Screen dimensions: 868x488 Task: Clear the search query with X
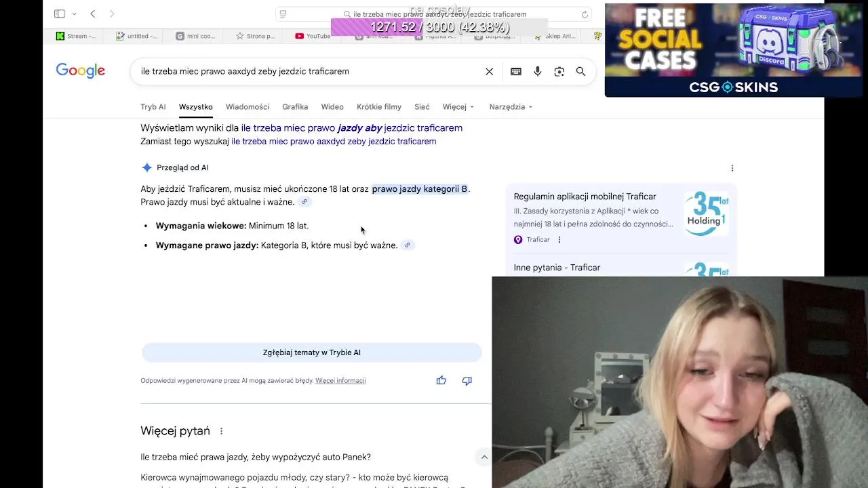coord(489,71)
